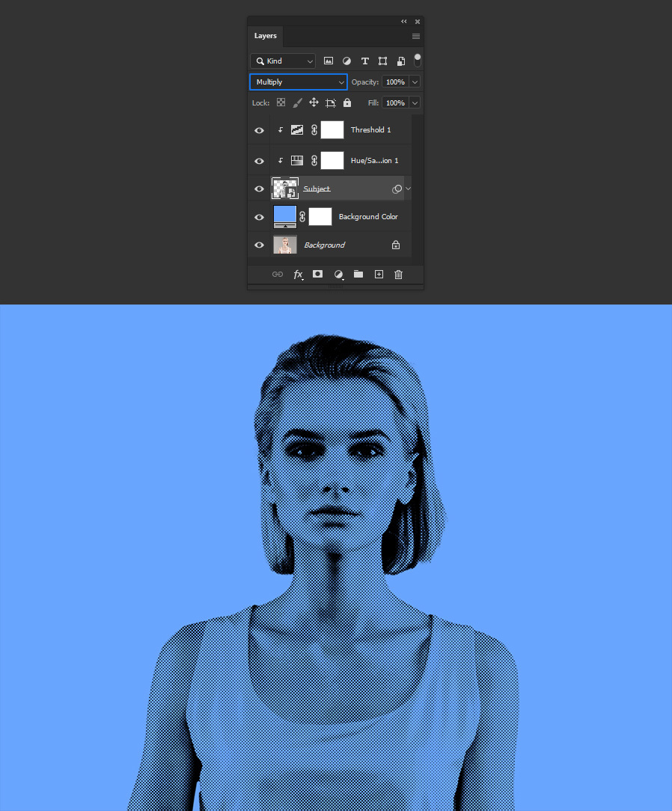Click the Background Color mask link icon
The image size is (672, 811).
click(x=302, y=217)
